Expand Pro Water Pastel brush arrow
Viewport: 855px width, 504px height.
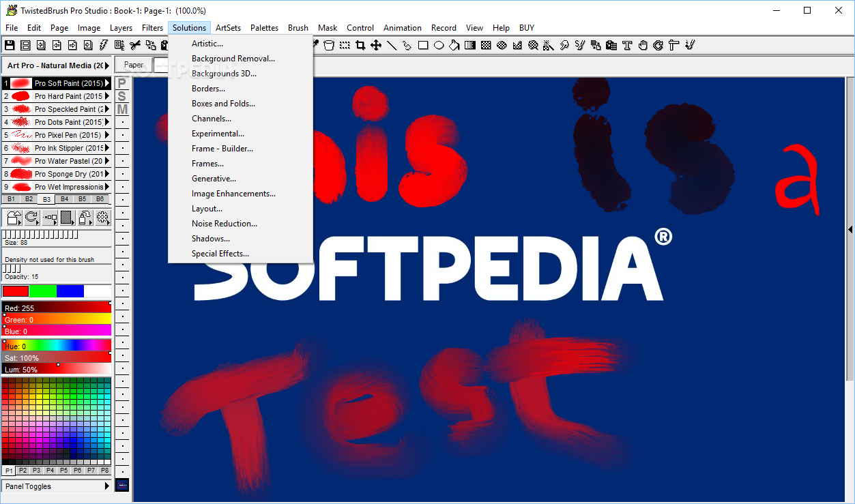(x=107, y=161)
